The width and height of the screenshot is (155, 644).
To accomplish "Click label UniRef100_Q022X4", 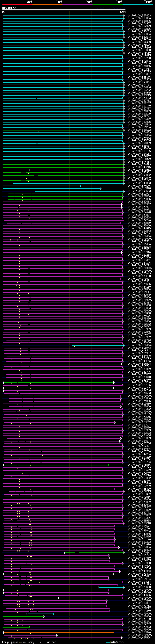I will pyautogui.click(x=139, y=220).
